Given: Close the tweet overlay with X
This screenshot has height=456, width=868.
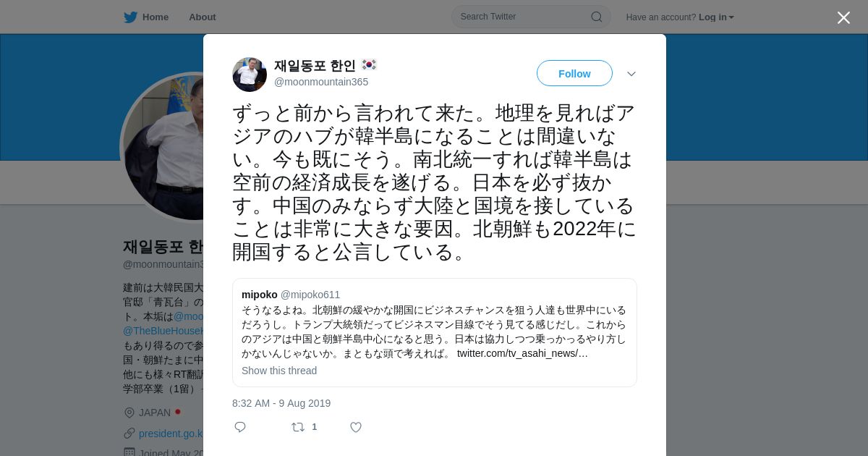Looking at the screenshot, I should point(843,17).
